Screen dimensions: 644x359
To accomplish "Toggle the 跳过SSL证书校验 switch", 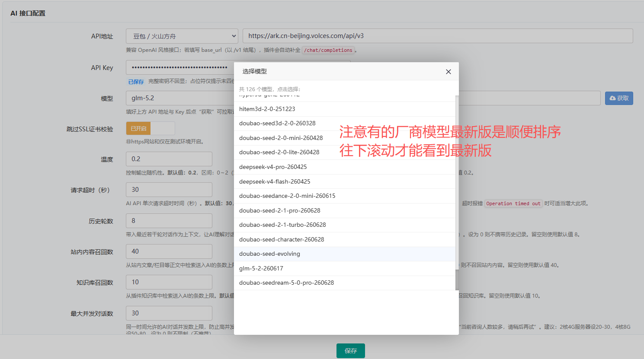I will coord(151,128).
